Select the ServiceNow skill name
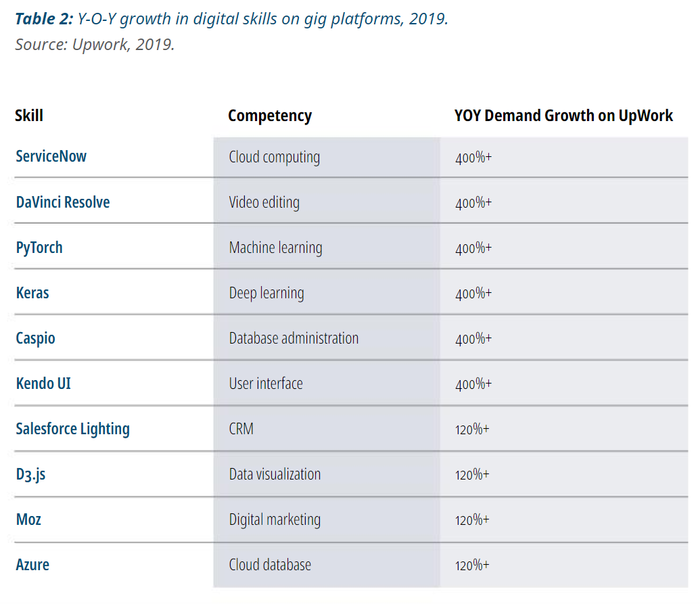This screenshot has width=700, height=604. tap(51, 156)
